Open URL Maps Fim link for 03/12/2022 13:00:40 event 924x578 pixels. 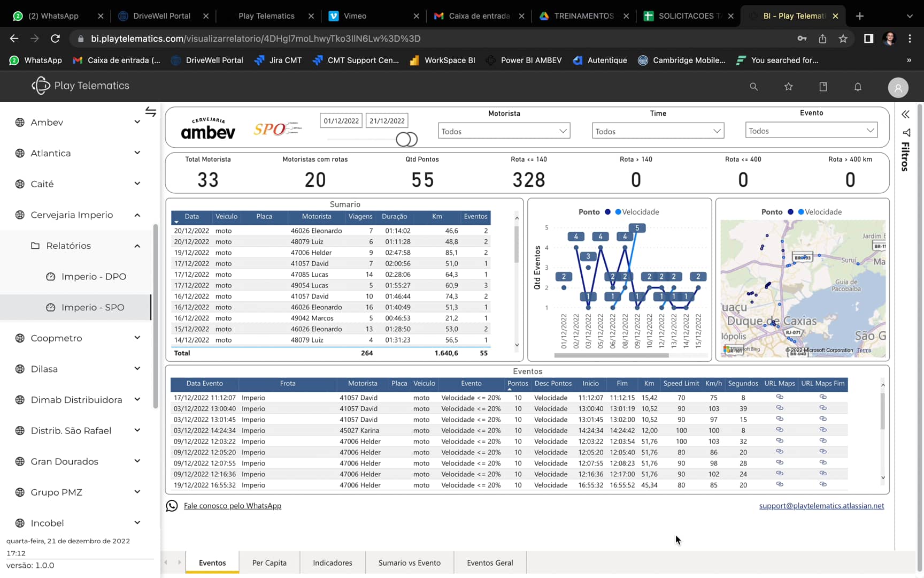(x=823, y=408)
